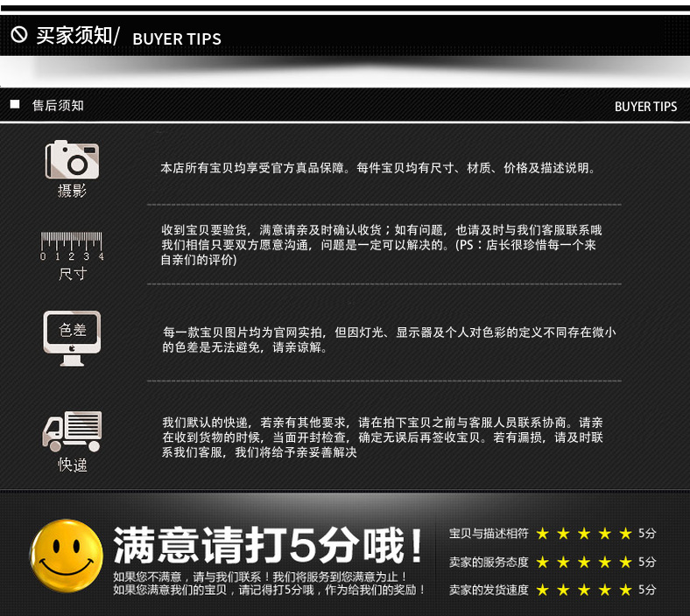
Task: Click the 5分 score next to 卖家的发货速度
Action: coord(647,590)
